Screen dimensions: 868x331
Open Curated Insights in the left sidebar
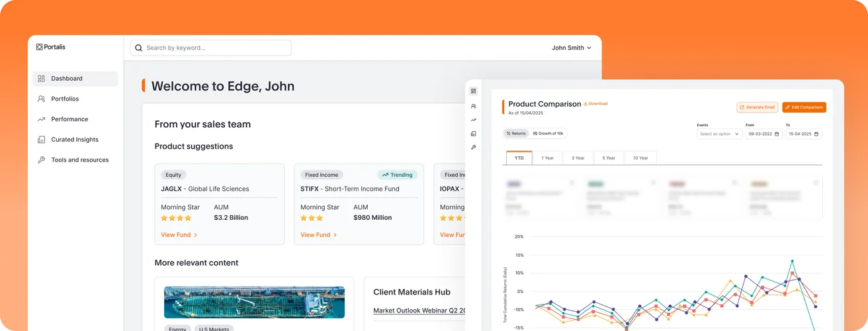[75, 140]
